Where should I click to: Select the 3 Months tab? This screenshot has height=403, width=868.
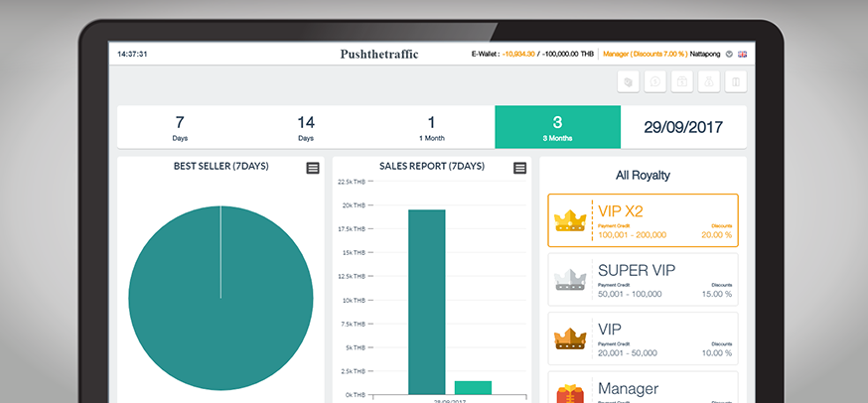(557, 127)
